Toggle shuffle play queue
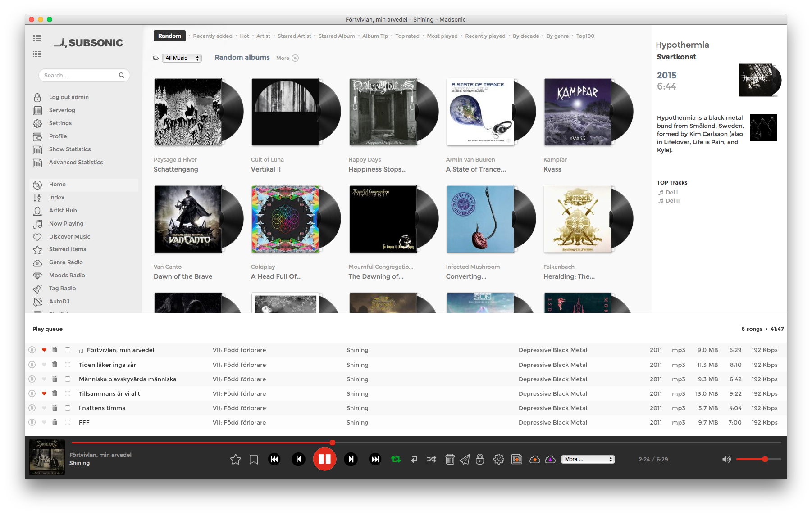Viewport: 812px width, 515px height. click(x=432, y=459)
